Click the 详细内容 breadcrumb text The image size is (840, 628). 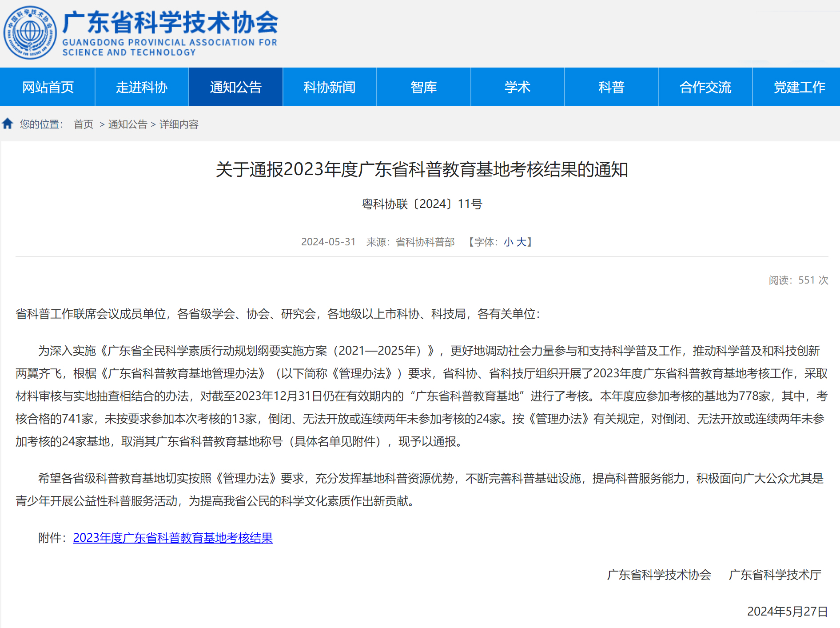coord(179,124)
